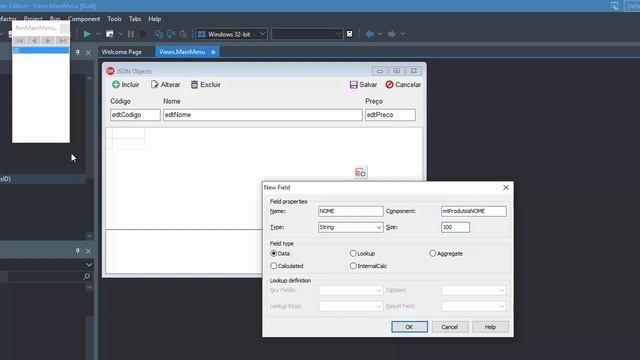
Task: Click the Incluir button in JSON Objects
Action: pyautogui.click(x=126, y=84)
